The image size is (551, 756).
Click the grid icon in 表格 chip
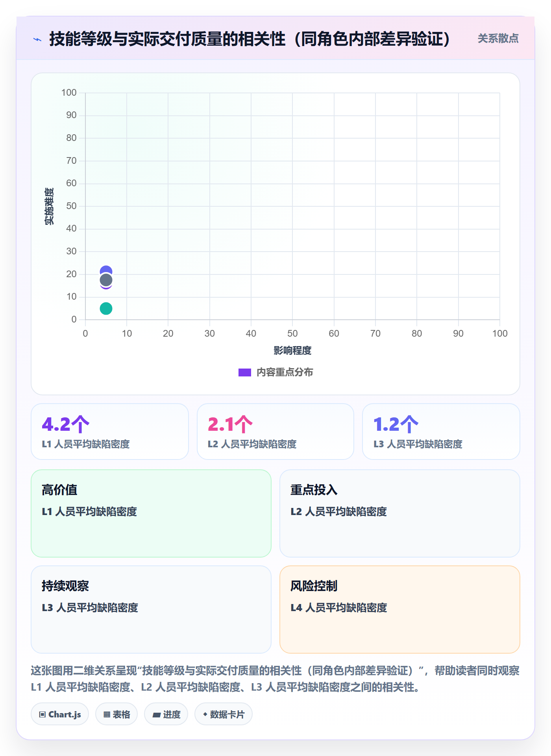(x=107, y=715)
